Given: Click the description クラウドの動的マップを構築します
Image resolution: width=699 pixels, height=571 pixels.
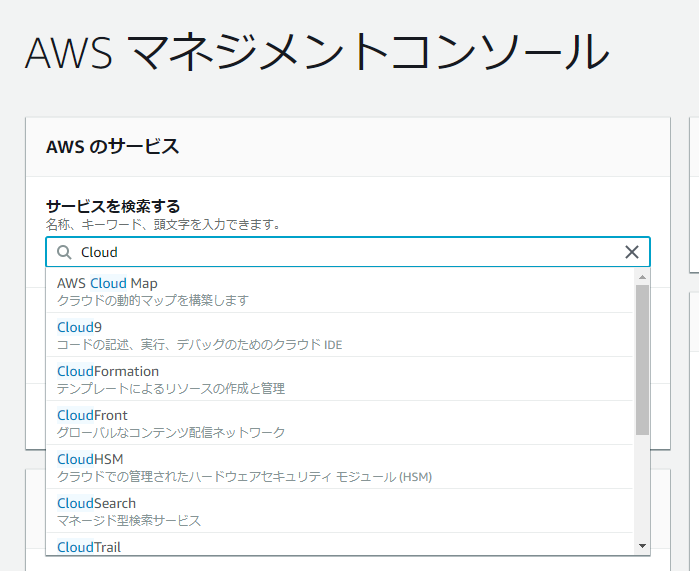Looking at the screenshot, I should [153, 300].
